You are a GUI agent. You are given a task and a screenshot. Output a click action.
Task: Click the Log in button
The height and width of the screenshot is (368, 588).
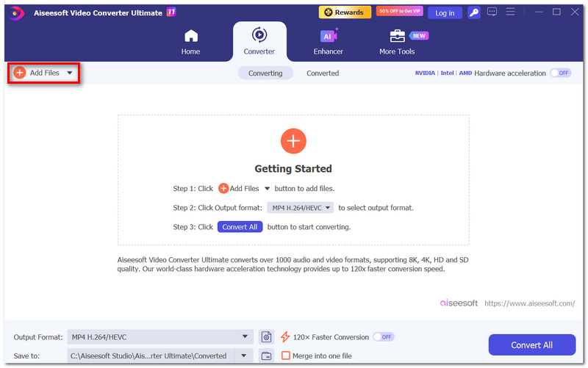coord(445,12)
